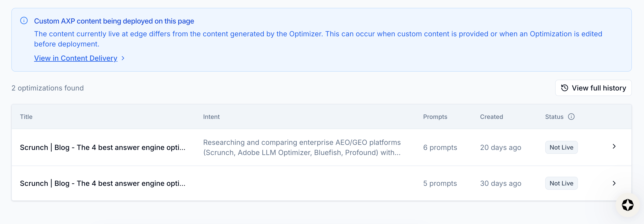Click the Prompts column header

(435, 117)
